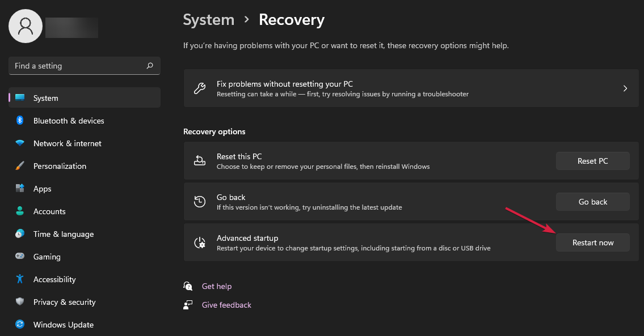This screenshot has width=644, height=336.
Task: Select System in the sidebar
Action: point(45,97)
